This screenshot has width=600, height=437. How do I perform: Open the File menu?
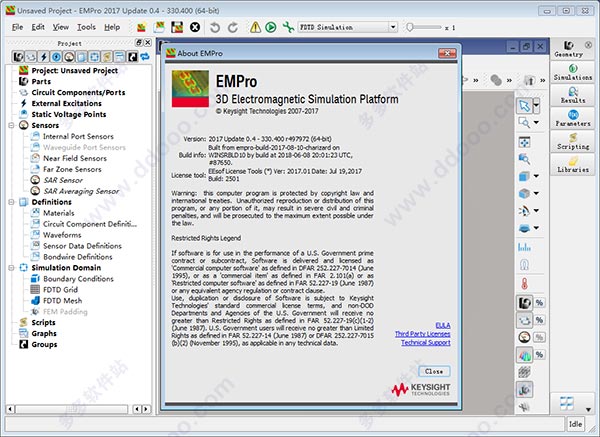point(17,27)
